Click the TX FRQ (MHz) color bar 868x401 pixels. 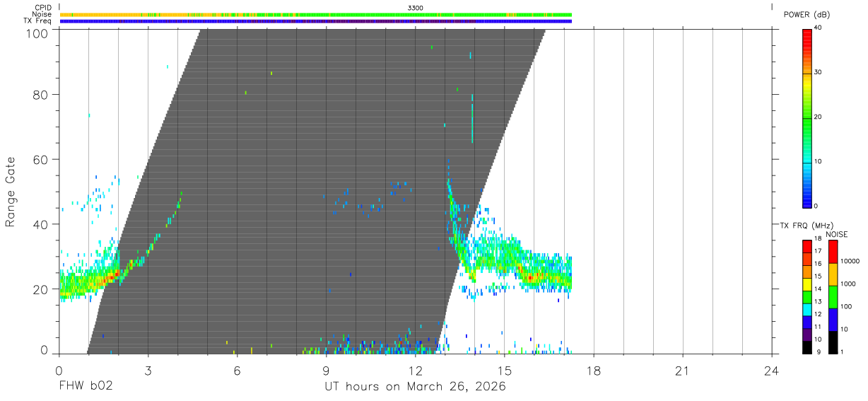[x=807, y=296]
